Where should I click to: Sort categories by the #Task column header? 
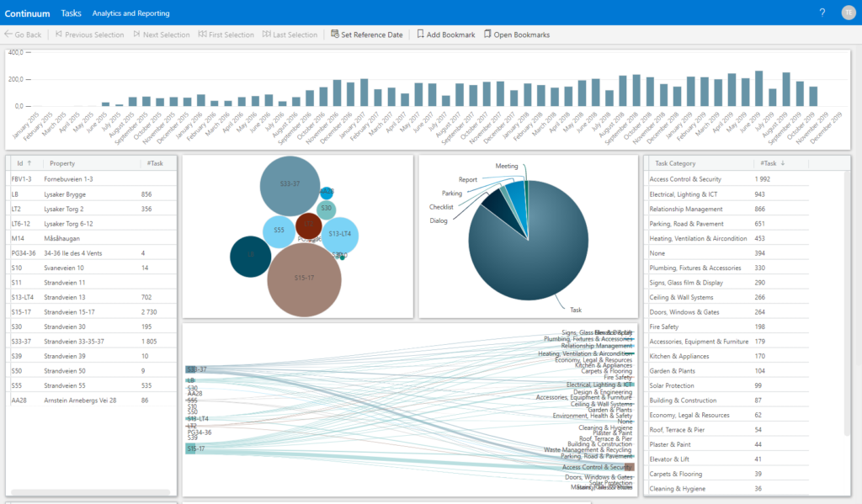768,163
